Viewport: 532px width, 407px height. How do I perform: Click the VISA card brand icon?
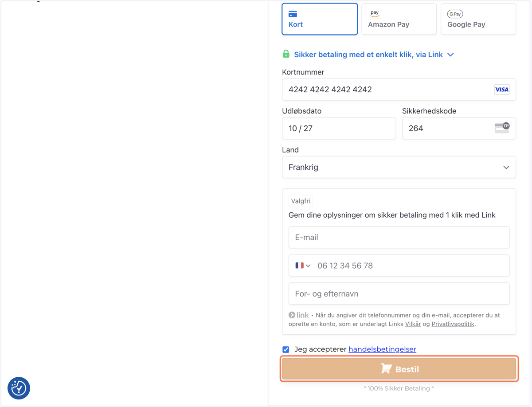(502, 90)
